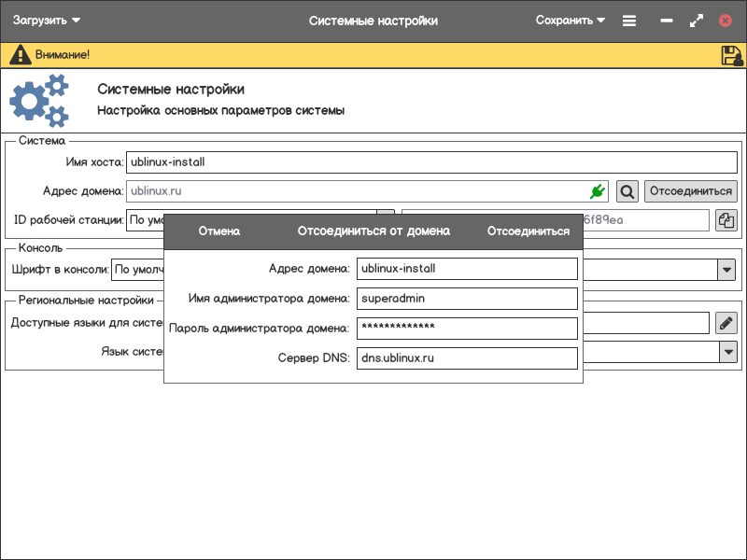Expand the console font dropdown arrow

point(726,270)
